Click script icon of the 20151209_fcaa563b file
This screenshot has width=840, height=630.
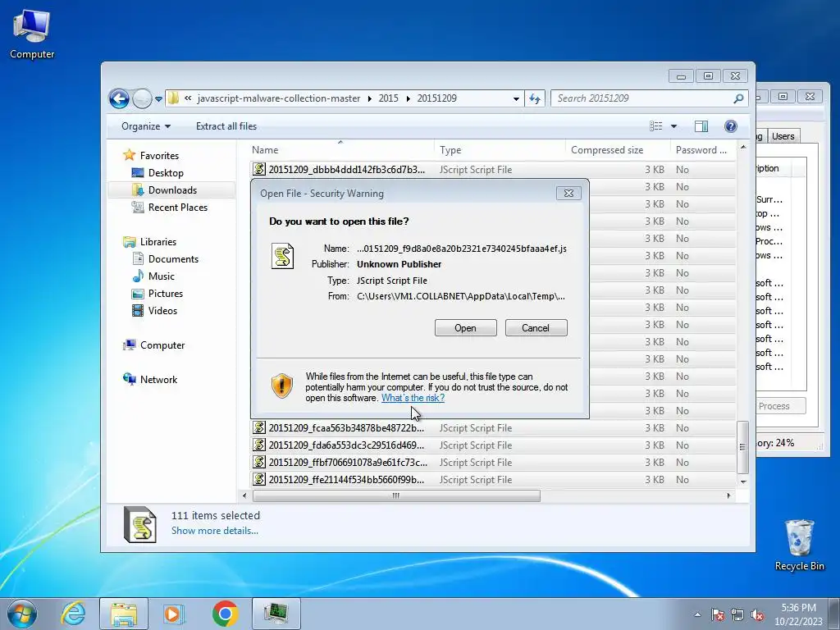(x=259, y=427)
